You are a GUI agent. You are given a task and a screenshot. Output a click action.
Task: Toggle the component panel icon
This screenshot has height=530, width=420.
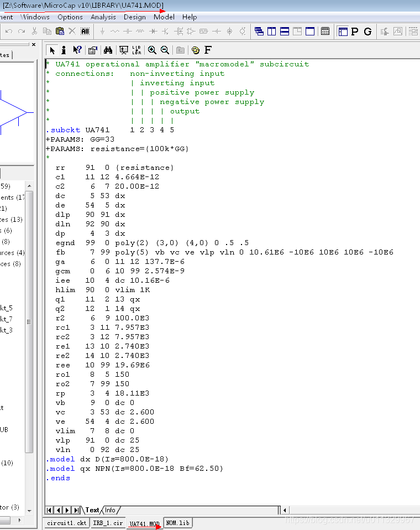pos(343,32)
